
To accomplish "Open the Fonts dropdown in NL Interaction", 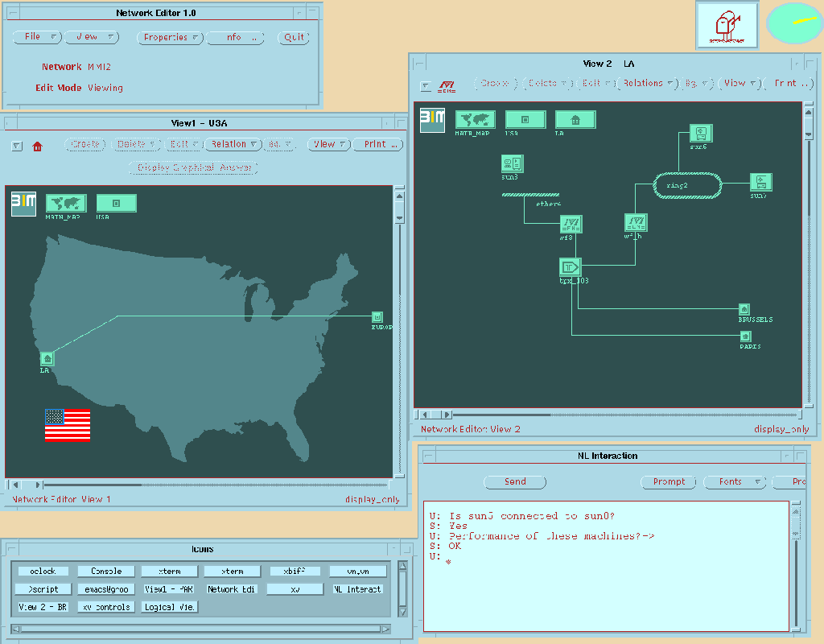I will [x=735, y=481].
